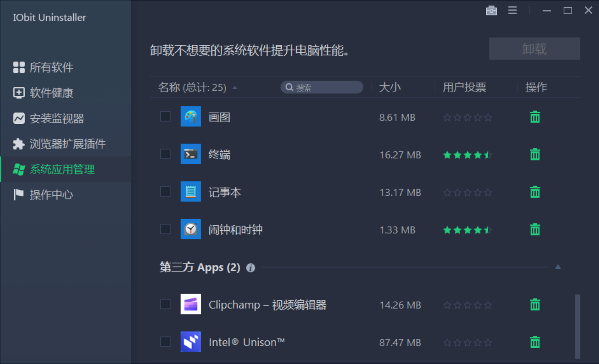Screen dimensions: 599x364
Task: Click the 记事本 notepad app icon
Action: 191,191
